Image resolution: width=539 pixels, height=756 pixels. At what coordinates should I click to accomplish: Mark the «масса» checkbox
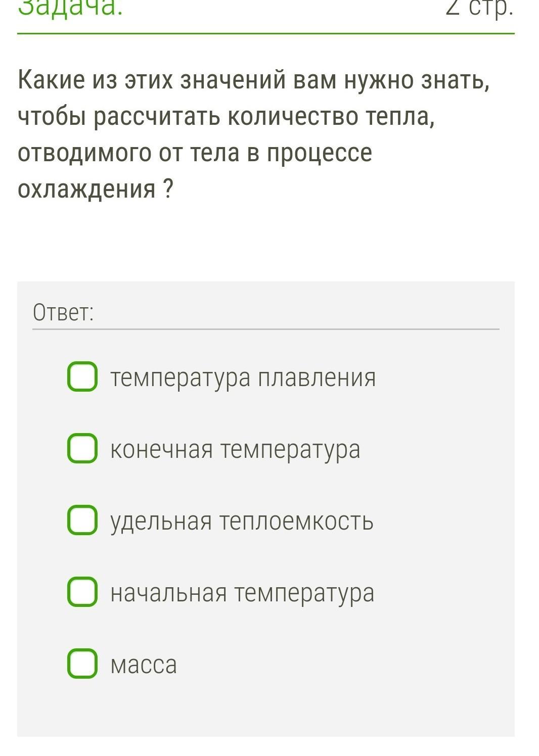[x=82, y=664]
